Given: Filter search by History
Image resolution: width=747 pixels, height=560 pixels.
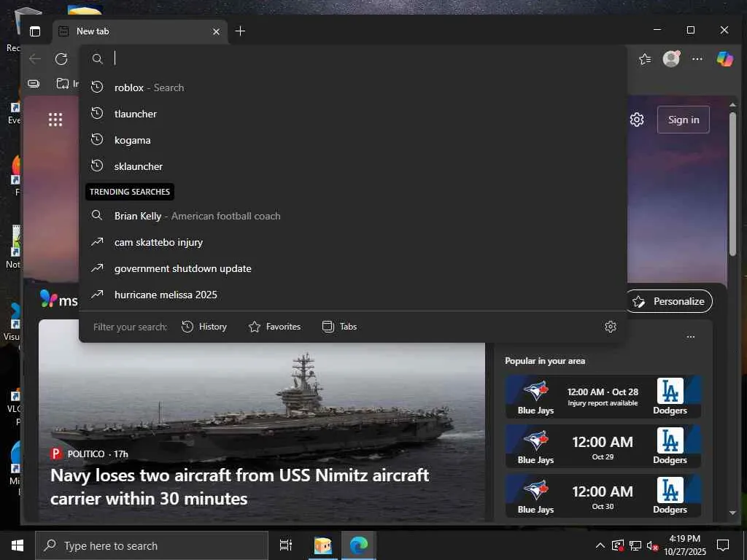Looking at the screenshot, I should [204, 327].
